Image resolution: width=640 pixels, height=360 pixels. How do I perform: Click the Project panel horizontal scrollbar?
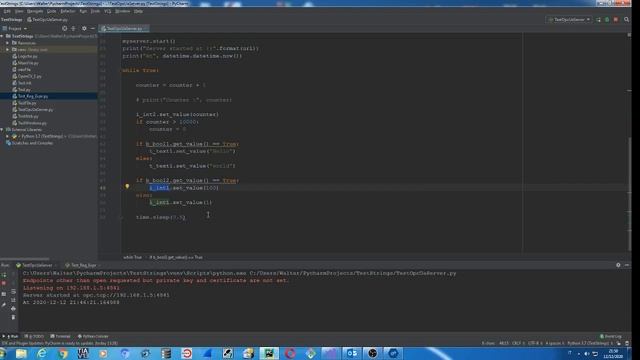(24, 259)
